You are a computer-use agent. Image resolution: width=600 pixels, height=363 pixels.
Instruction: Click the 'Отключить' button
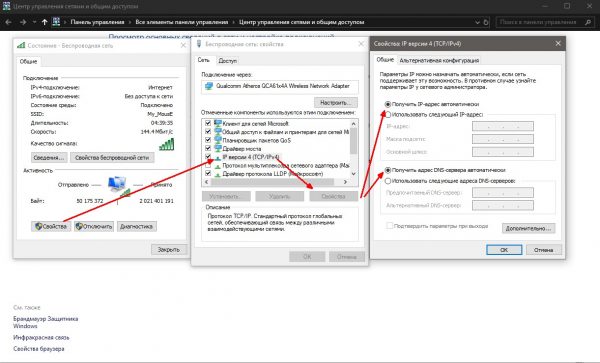pyautogui.click(x=94, y=226)
